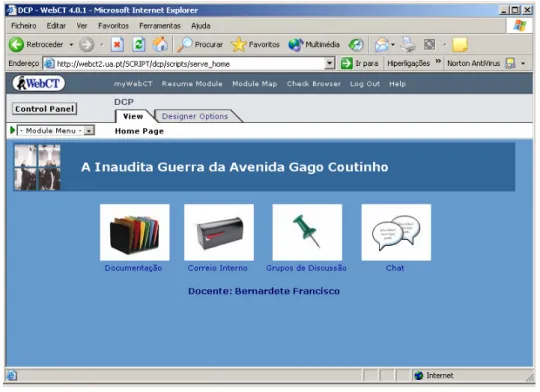Open Procurar search magnifier
540x392 pixels.
click(x=200, y=45)
